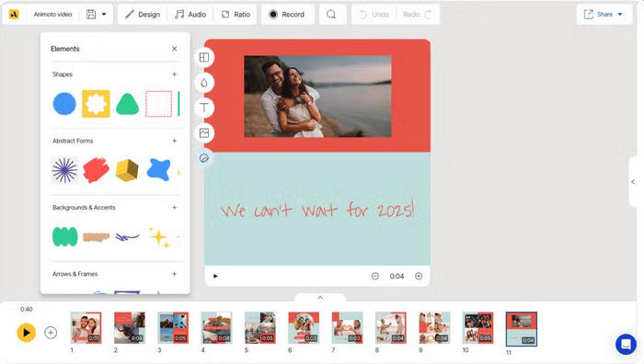This screenshot has width=644, height=364.
Task: Collapse the timeline with the chevron
Action: 320,298
